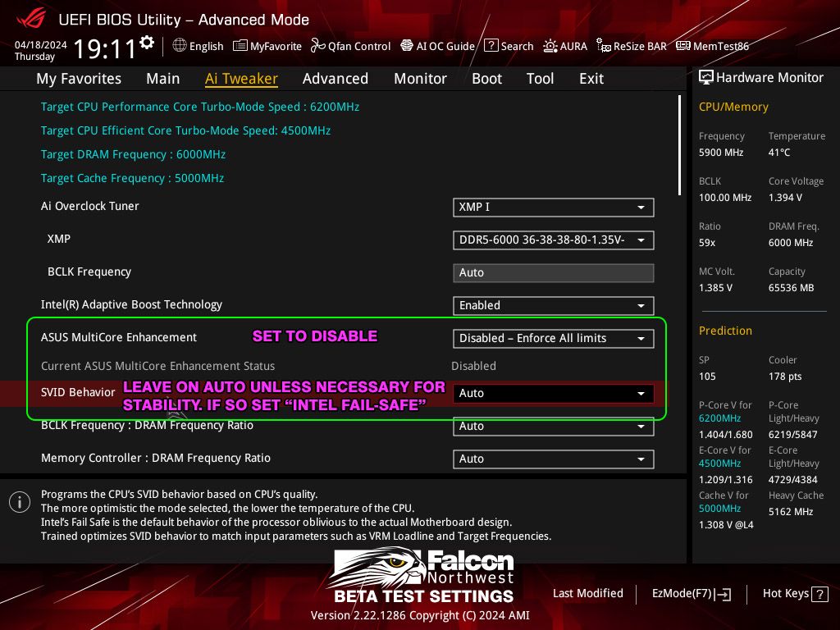Open AI OC Guide icon
This screenshot has height=630, width=840.
(x=407, y=46)
